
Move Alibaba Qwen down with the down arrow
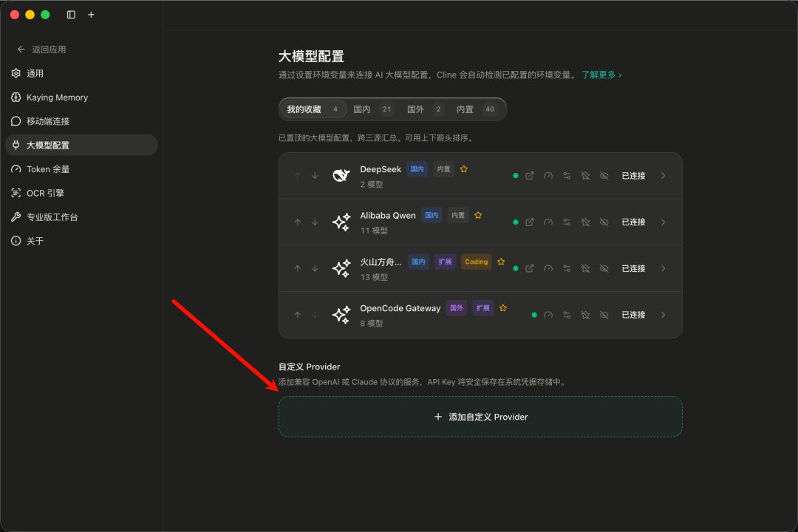(x=315, y=222)
